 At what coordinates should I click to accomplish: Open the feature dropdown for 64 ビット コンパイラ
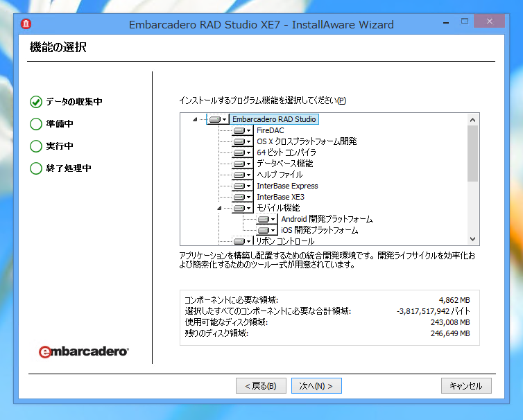coord(242,152)
